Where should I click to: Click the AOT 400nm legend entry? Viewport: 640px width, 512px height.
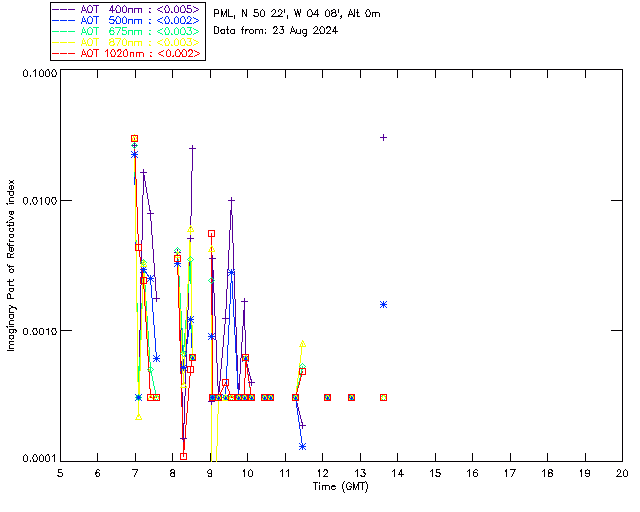click(128, 9)
